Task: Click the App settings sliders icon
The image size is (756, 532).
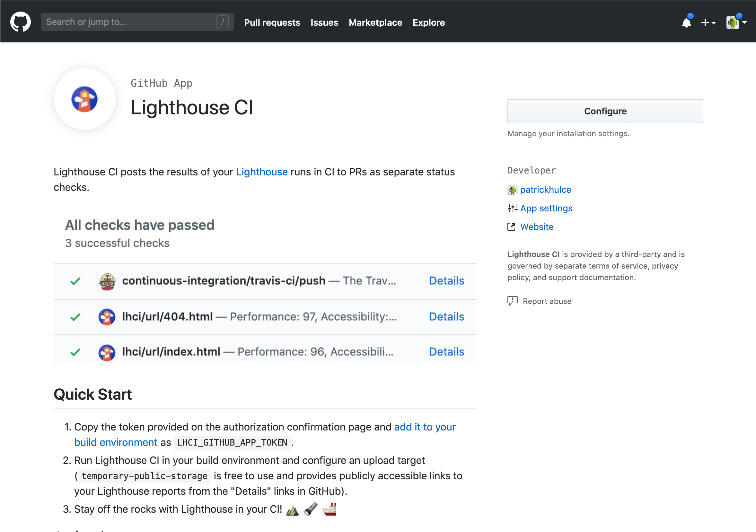Action: (512, 208)
